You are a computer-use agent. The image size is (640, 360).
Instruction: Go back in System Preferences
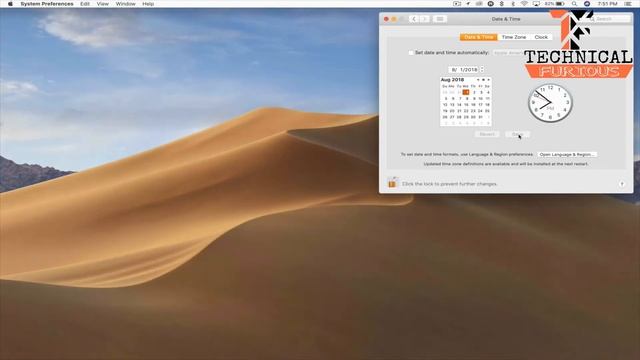point(414,19)
